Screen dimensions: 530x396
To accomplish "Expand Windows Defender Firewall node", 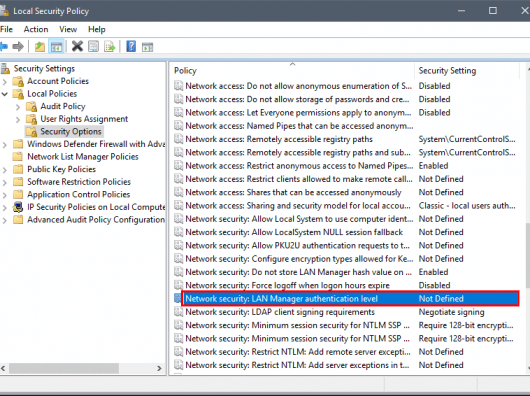I will pos(5,145).
